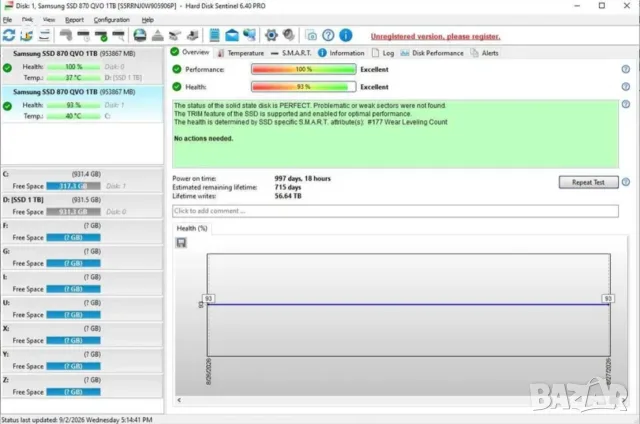The width and height of the screenshot is (640, 424).
Task: Click the gray printer-like icon before the notepad icon
Action: point(193,36)
